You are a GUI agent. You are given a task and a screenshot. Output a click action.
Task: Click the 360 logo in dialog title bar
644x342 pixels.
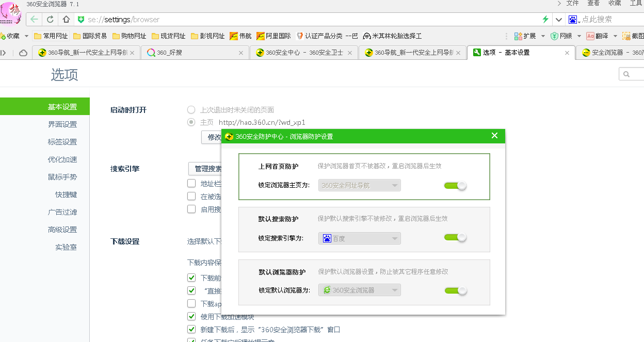[x=229, y=136]
